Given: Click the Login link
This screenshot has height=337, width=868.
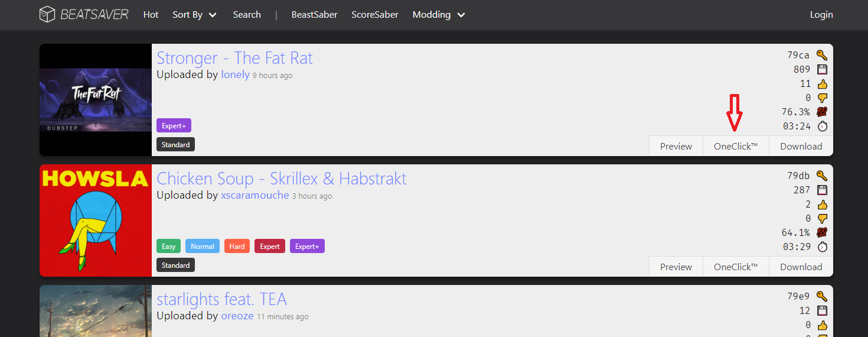Looking at the screenshot, I should (821, 15).
